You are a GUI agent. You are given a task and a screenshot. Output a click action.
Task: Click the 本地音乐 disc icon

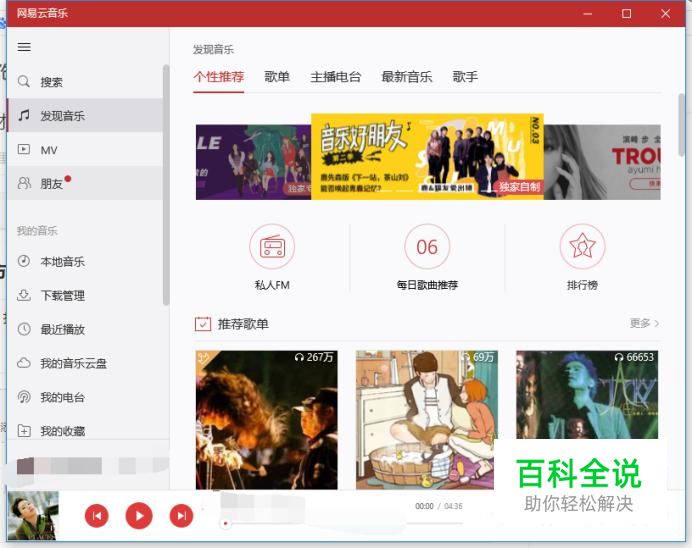point(24,261)
